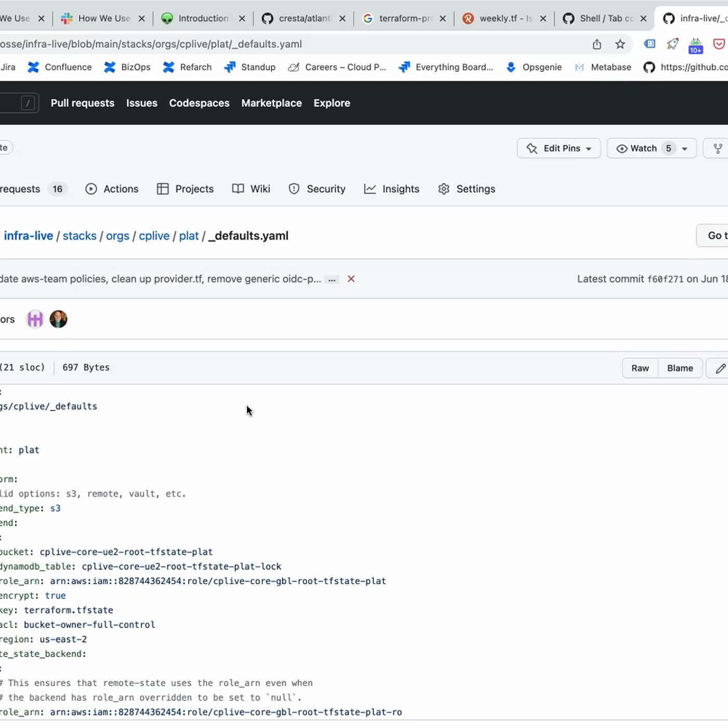728x728 pixels.
Task: Click the rocket extension icon in toolbar
Action: [672, 44]
